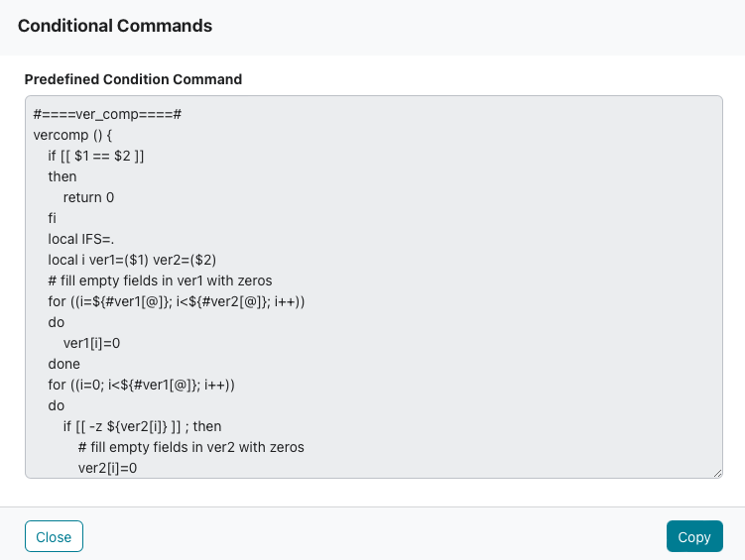Click the 'ver1[i]=0' line
Viewport: 745px width, 560px height.
(x=91, y=343)
